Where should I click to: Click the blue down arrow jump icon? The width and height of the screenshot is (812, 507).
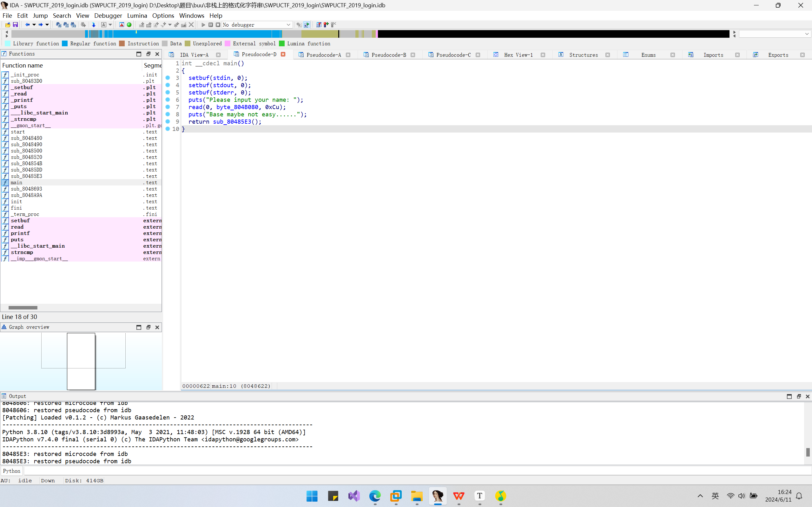(x=94, y=25)
